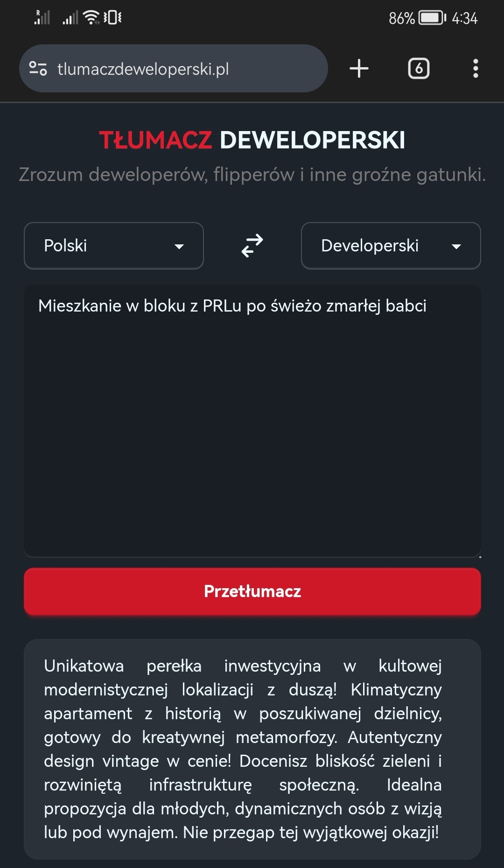Tap the second mobile signal strength icon
Screen dimensions: 504x868
tap(70, 18)
